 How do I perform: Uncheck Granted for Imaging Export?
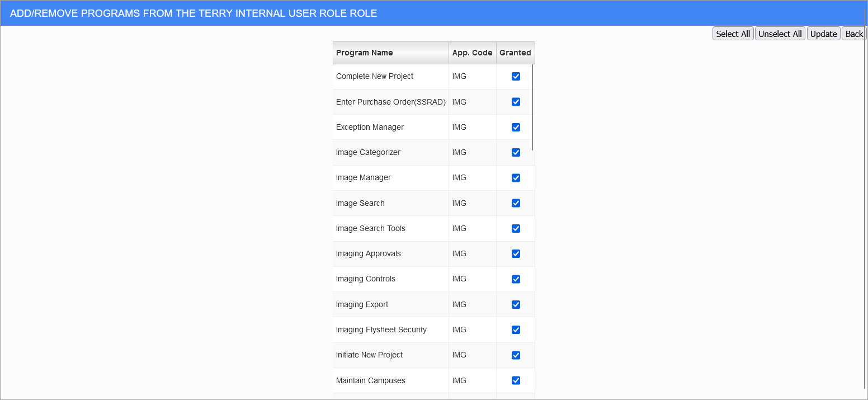coord(516,304)
